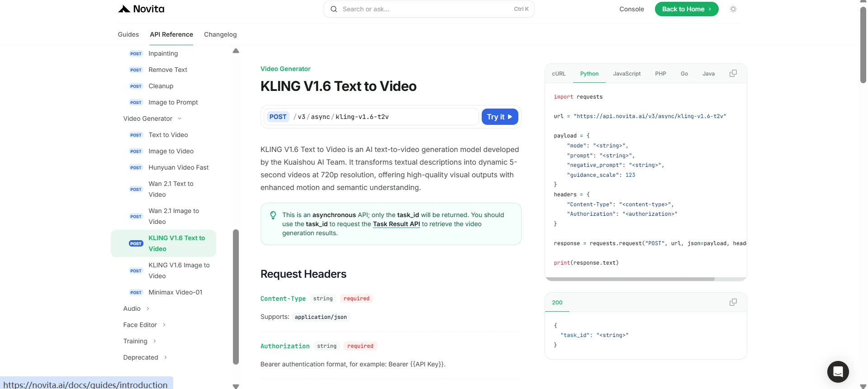
Task: Select the 200 response tab
Action: coord(557,303)
